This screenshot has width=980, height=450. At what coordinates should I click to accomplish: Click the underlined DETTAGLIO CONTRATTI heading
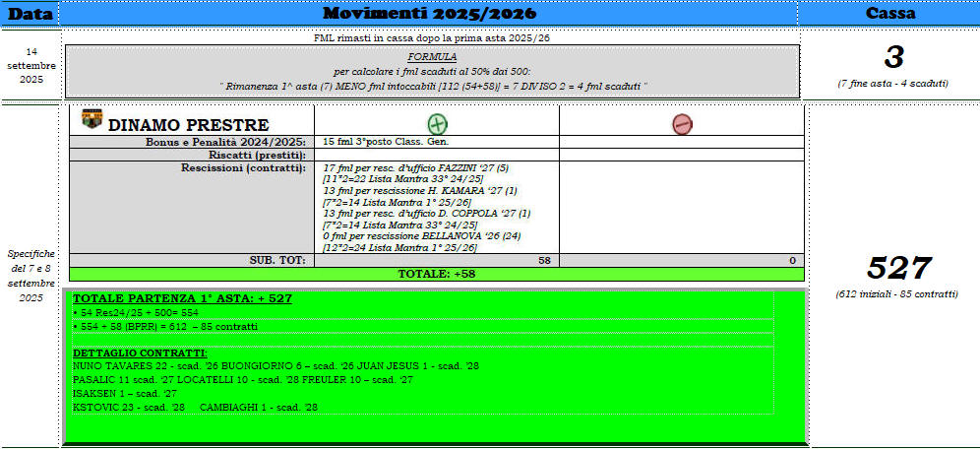pos(139,353)
